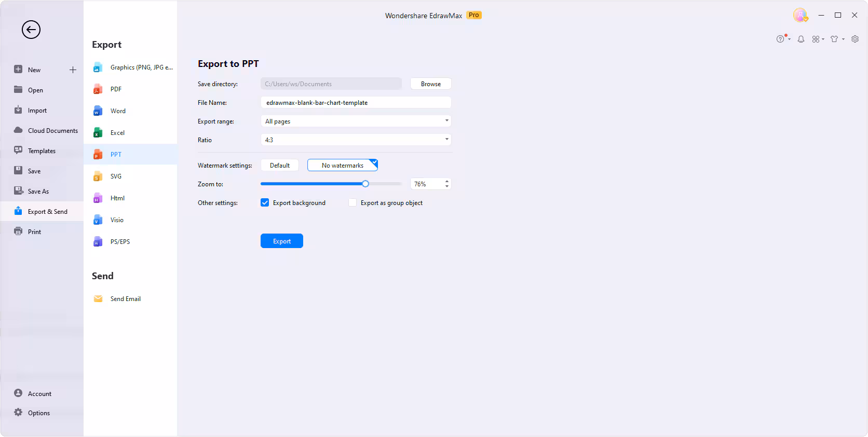Choose the Graphics (PNG, JPG) export label
868x437 pixels.
(x=142, y=67)
